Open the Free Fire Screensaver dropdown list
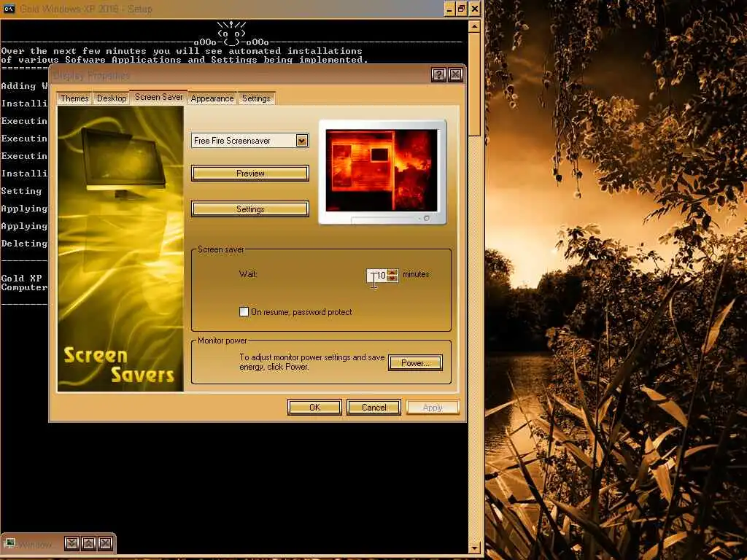The width and height of the screenshot is (747, 560). [x=301, y=141]
